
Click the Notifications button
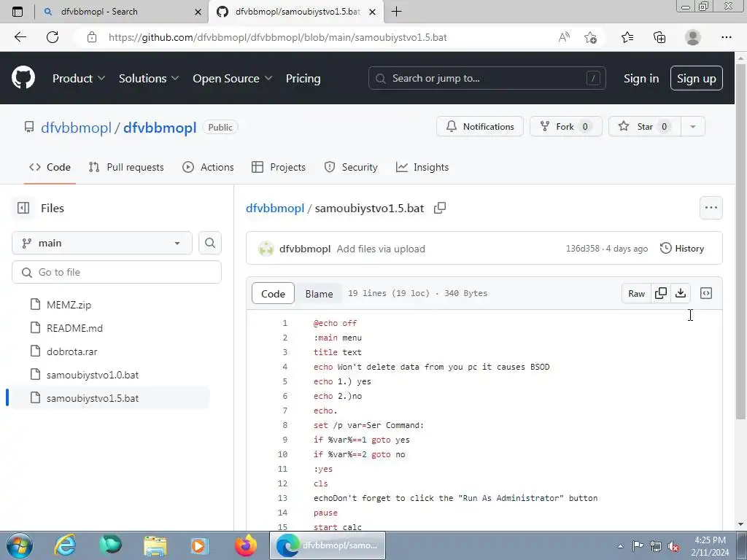coord(480,127)
